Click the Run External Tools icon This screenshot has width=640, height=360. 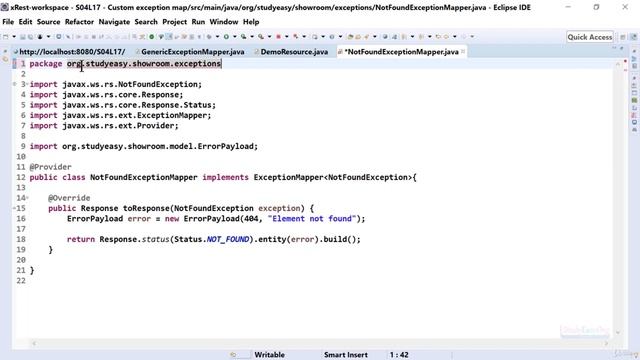[261, 37]
